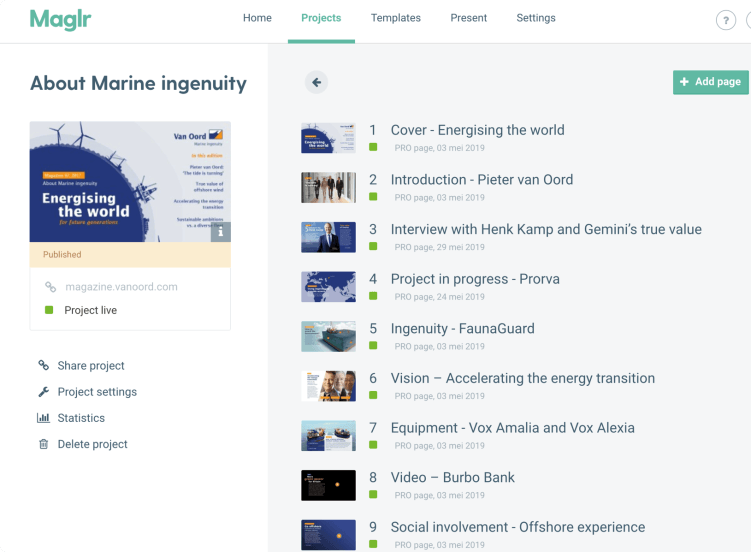Toggle green status of FaunaGuard page
Viewport: 751px width, 552px height.
[x=373, y=346]
